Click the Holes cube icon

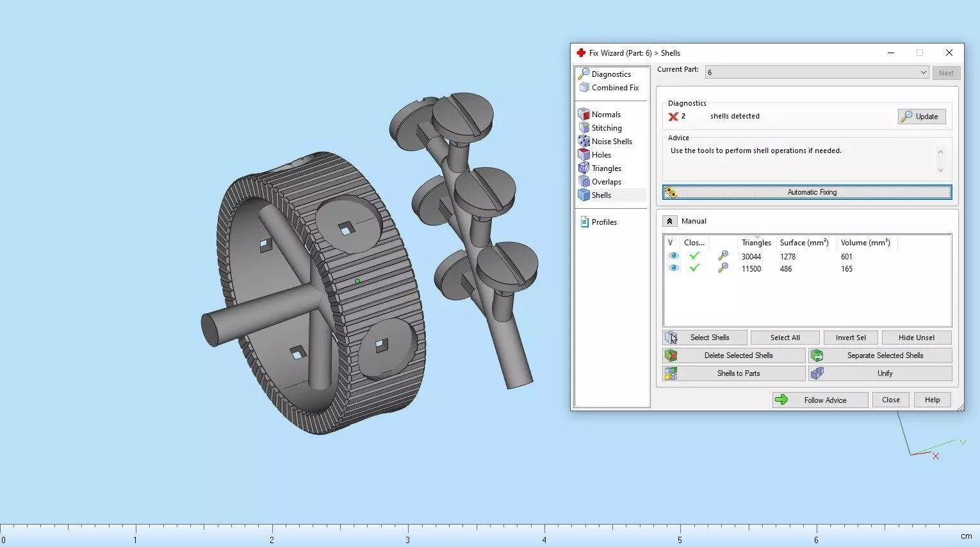pos(584,155)
